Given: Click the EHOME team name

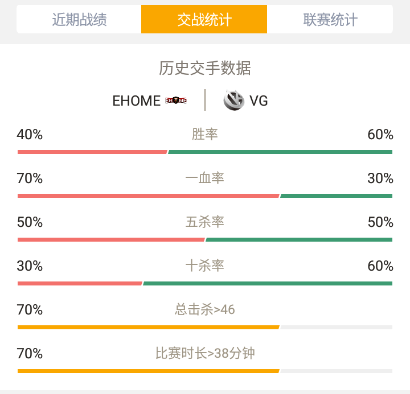Looking at the screenshot, I should [136, 101].
